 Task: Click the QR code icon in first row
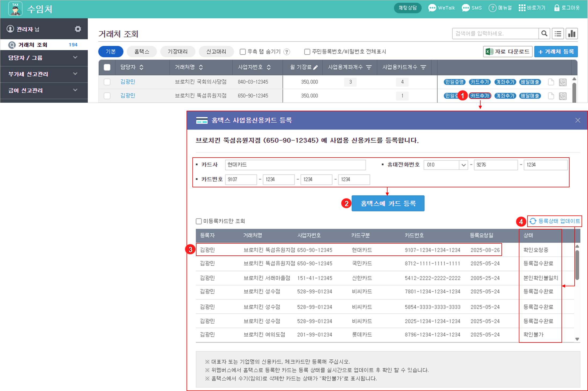pyautogui.click(x=563, y=82)
